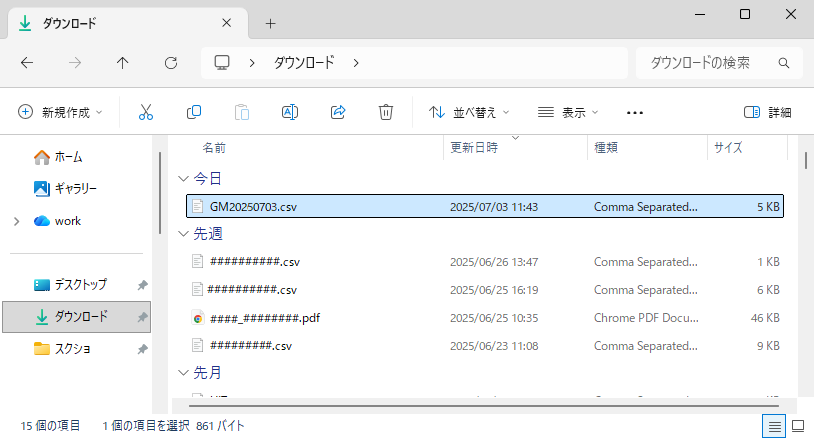This screenshot has height=438, width=814.
Task: Collapse the 先週 group
Action: [x=183, y=234]
